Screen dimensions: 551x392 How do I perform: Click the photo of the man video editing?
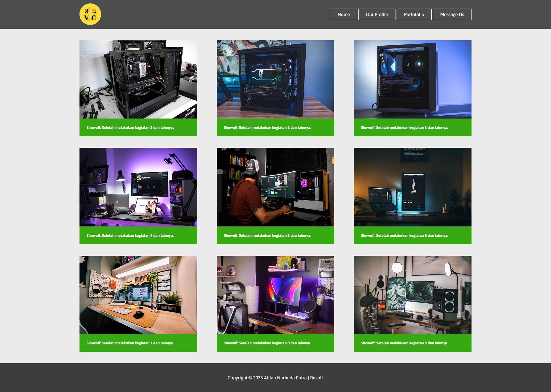point(275,187)
